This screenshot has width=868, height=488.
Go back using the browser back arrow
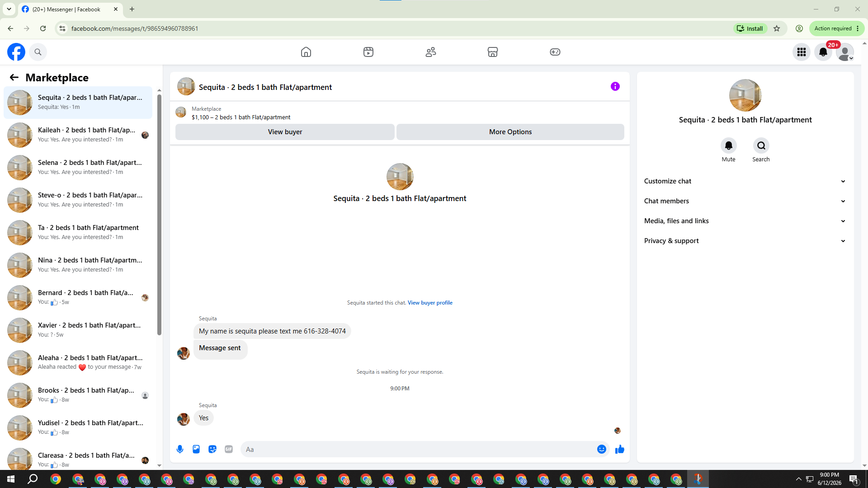[10, 28]
